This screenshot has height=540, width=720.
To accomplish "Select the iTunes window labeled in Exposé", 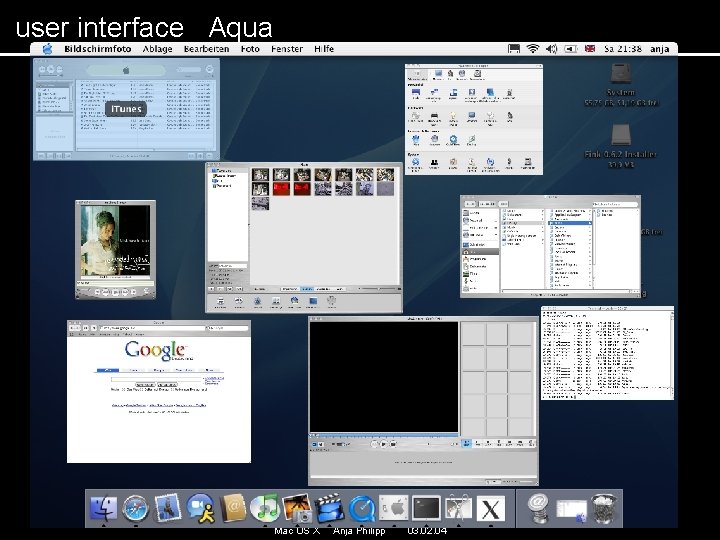I will coord(126,109).
